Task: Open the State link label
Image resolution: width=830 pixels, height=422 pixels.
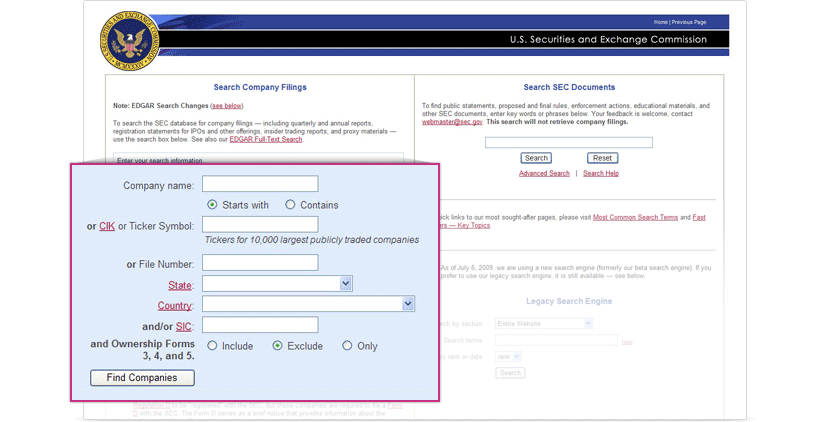Action: 180,285
